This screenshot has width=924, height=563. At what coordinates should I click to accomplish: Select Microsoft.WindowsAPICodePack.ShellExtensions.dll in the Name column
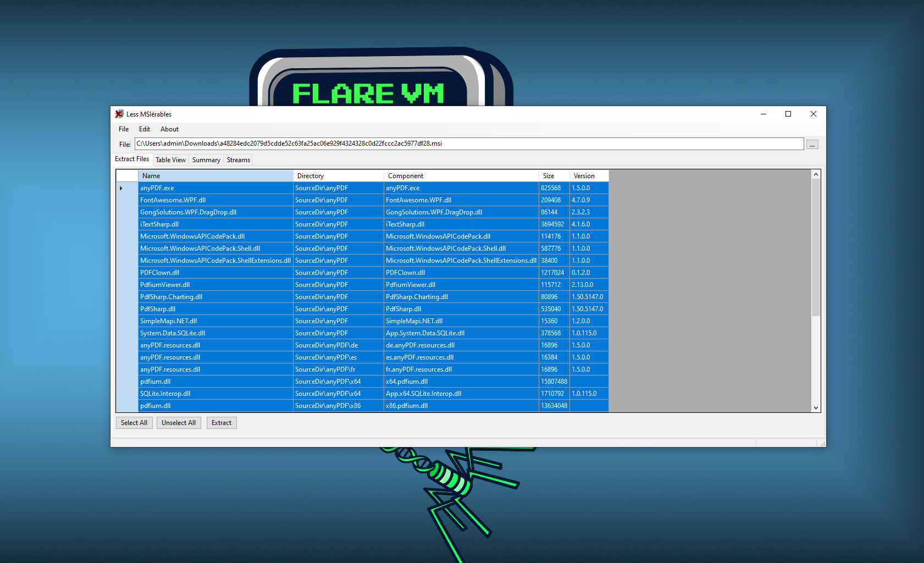[215, 261]
